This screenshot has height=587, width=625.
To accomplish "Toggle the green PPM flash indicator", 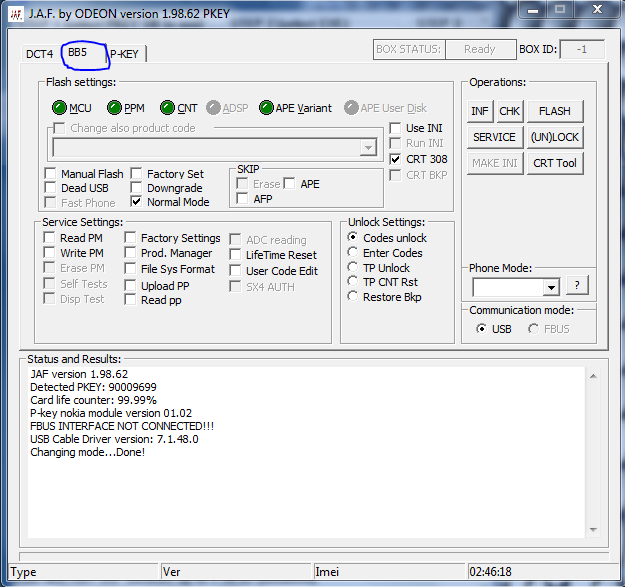I will (x=114, y=108).
